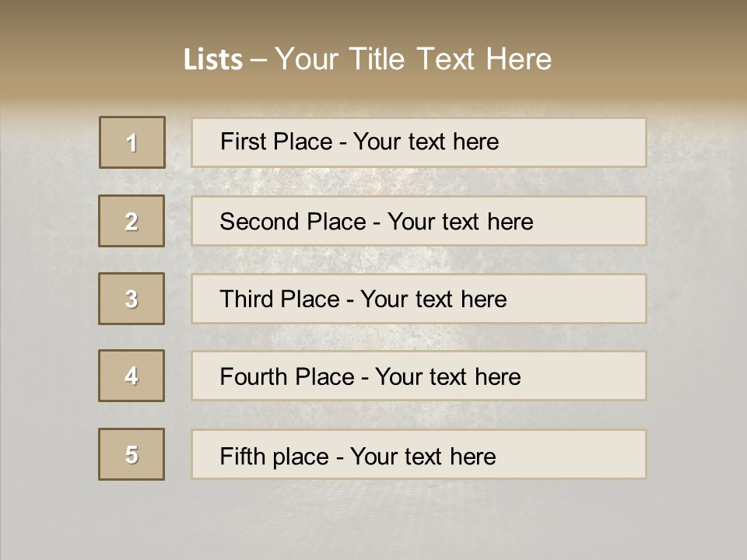Click "Your text here" in the Fifth place bar
Screen dimensions: 747x560
coord(423,456)
